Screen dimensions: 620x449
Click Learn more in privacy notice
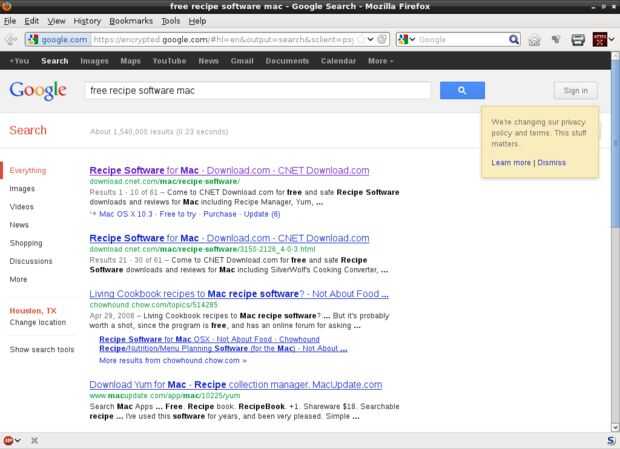[511, 162]
